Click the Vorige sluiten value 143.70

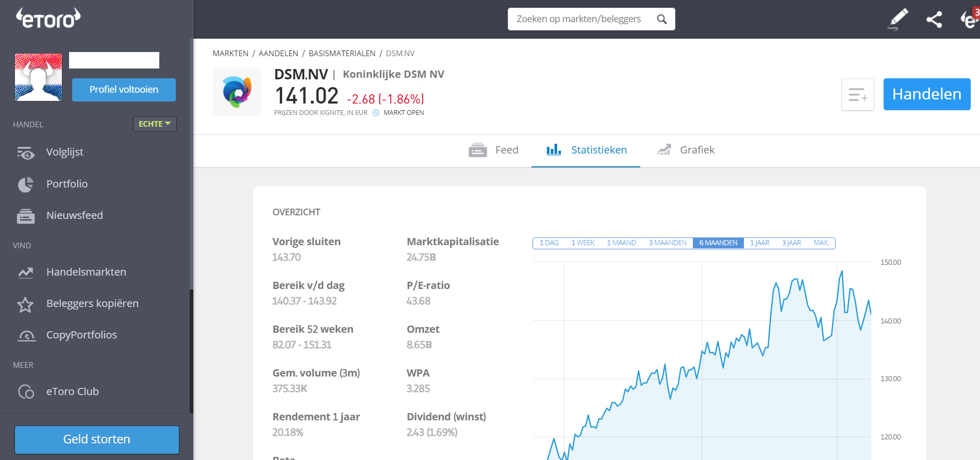287,257
